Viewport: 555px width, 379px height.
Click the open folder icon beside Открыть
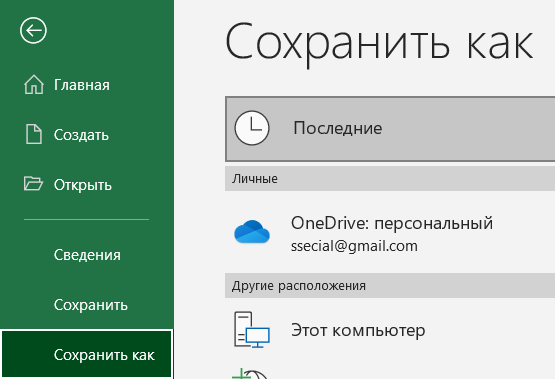click(x=33, y=184)
